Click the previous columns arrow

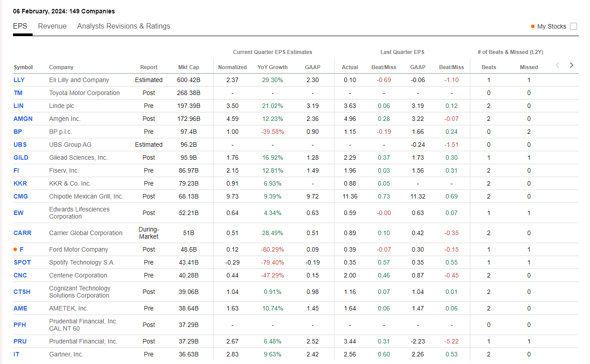click(557, 65)
